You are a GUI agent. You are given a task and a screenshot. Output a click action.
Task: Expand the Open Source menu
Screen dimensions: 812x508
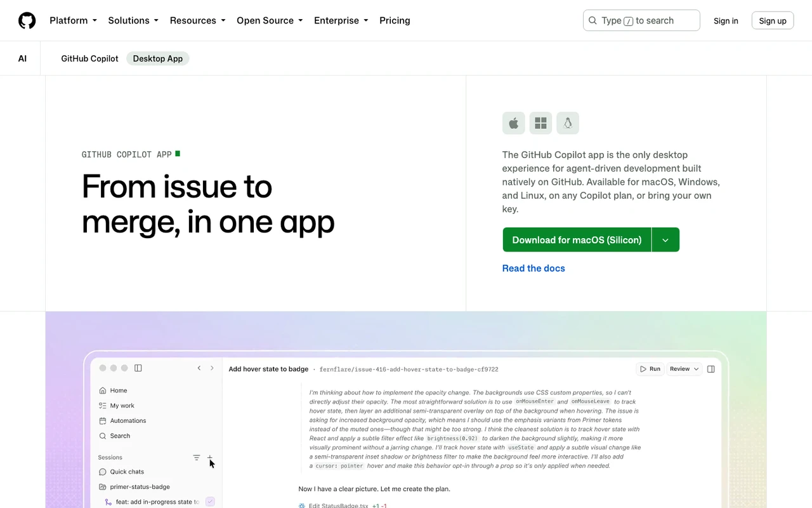coord(270,20)
